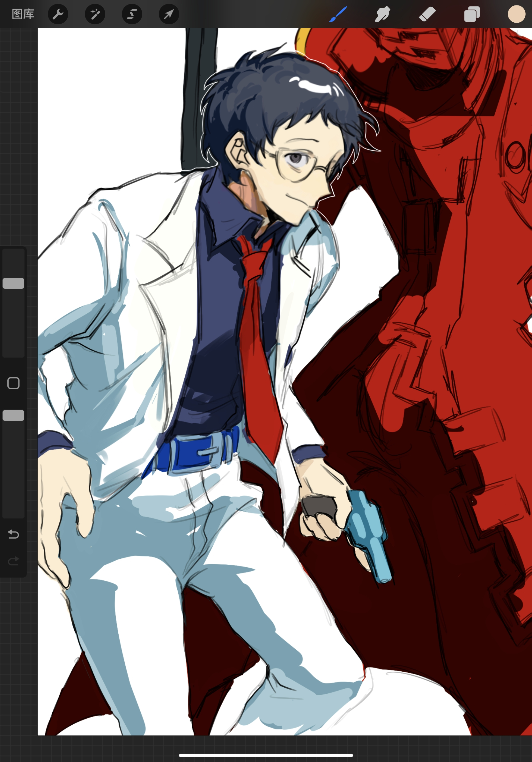Screen dimensions: 532x762
Task: Click the top of the brush size track
Action: click(x=14, y=254)
